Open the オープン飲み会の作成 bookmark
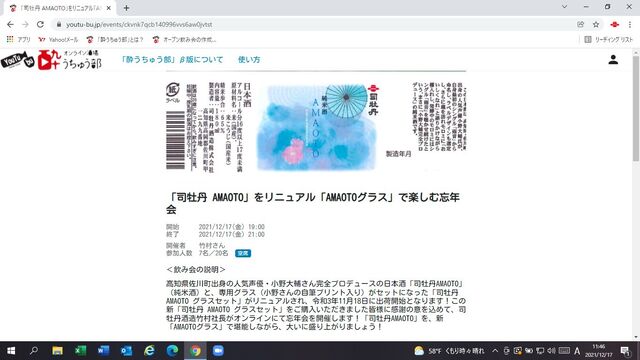The height and width of the screenshot is (360, 640). point(184,40)
